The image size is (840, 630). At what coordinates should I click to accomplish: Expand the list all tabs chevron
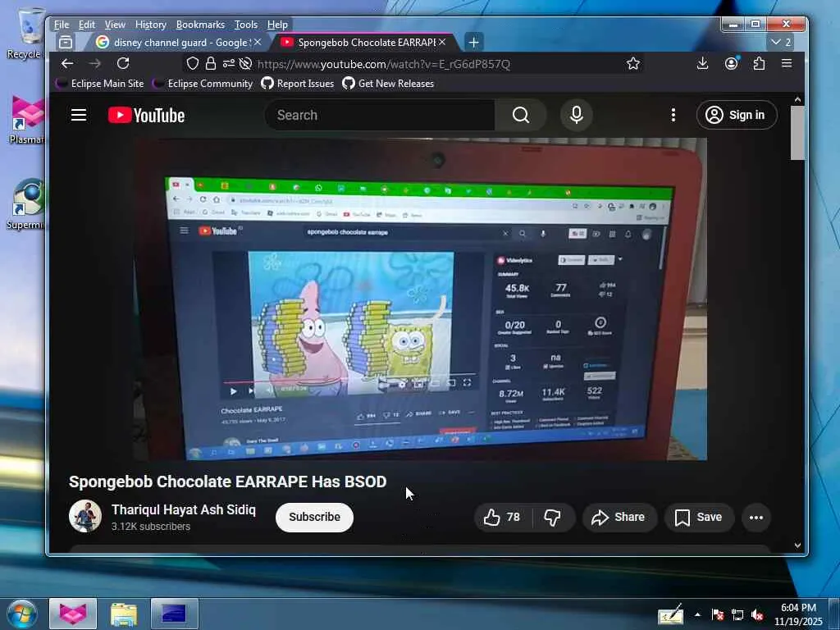pos(781,42)
